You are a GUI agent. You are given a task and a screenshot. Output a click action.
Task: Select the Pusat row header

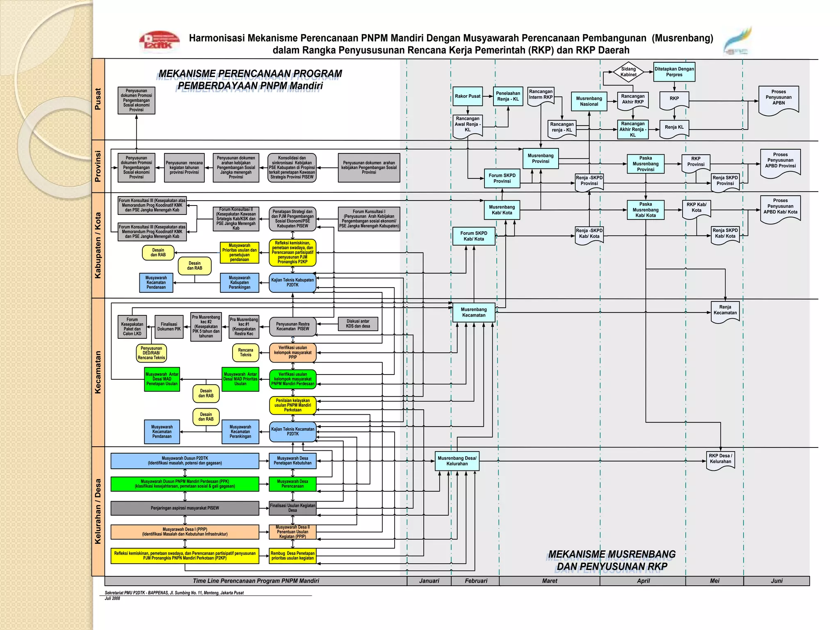pos(98,99)
